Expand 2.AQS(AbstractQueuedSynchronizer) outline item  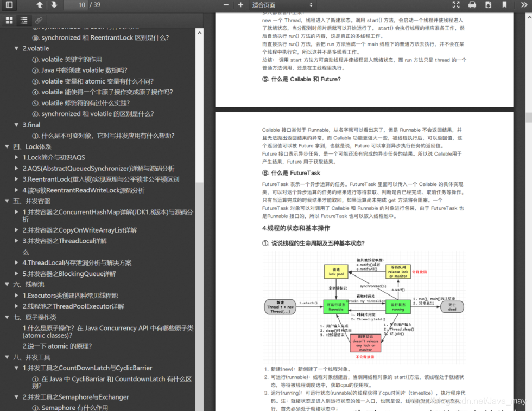pyautogui.click(x=16, y=169)
